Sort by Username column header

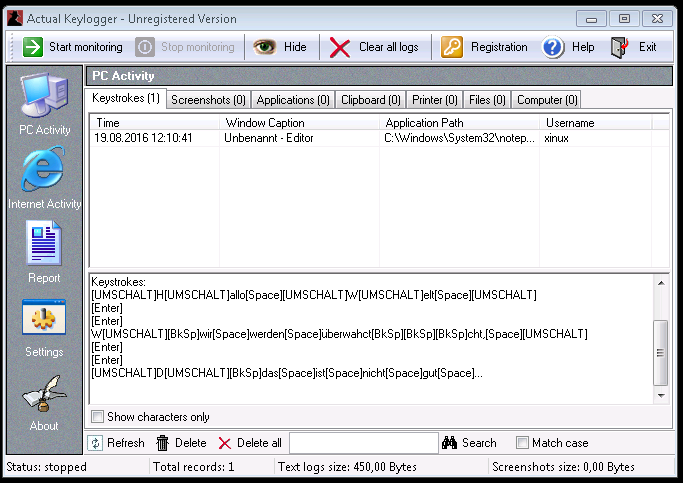click(x=595, y=123)
